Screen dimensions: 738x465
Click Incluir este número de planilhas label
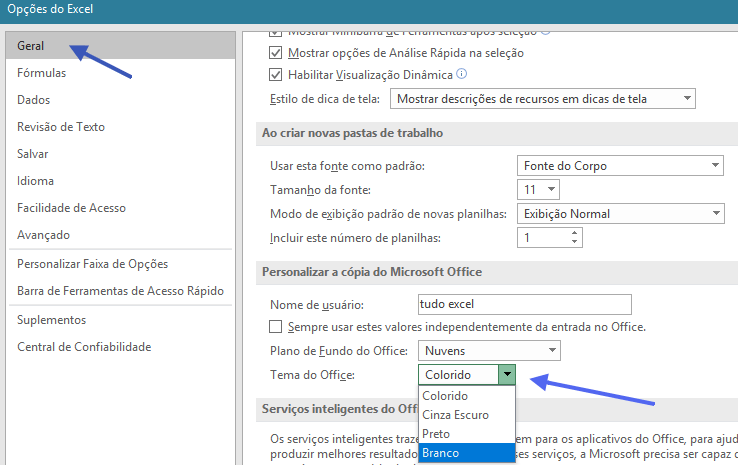click(x=355, y=238)
